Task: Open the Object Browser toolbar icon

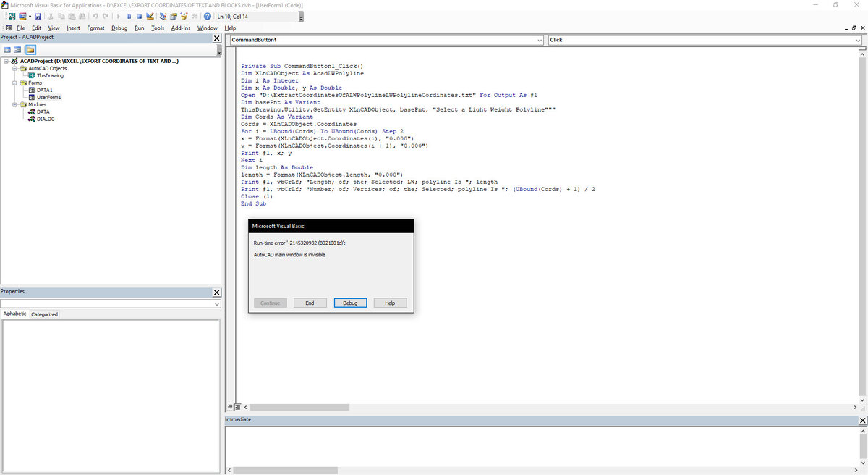Action: [x=184, y=16]
